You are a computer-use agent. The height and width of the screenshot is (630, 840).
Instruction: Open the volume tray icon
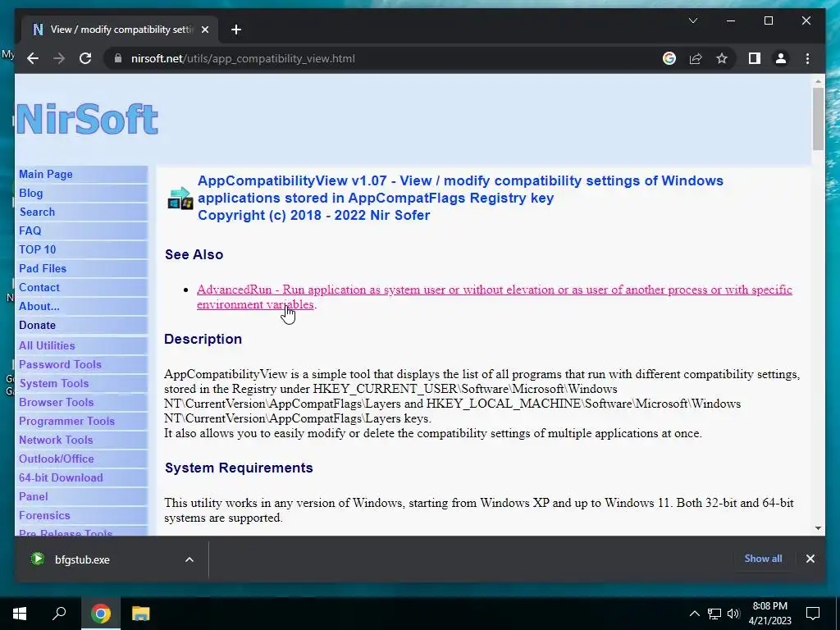733,614
